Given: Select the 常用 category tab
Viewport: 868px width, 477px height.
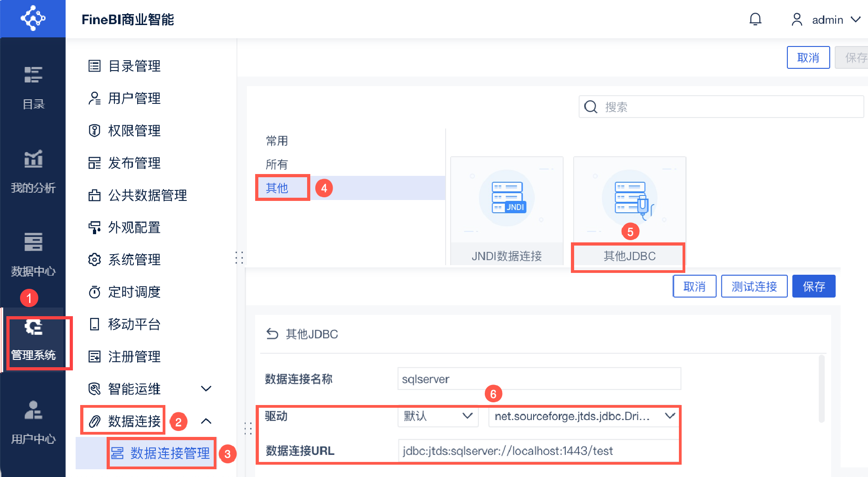Looking at the screenshot, I should click(x=277, y=141).
